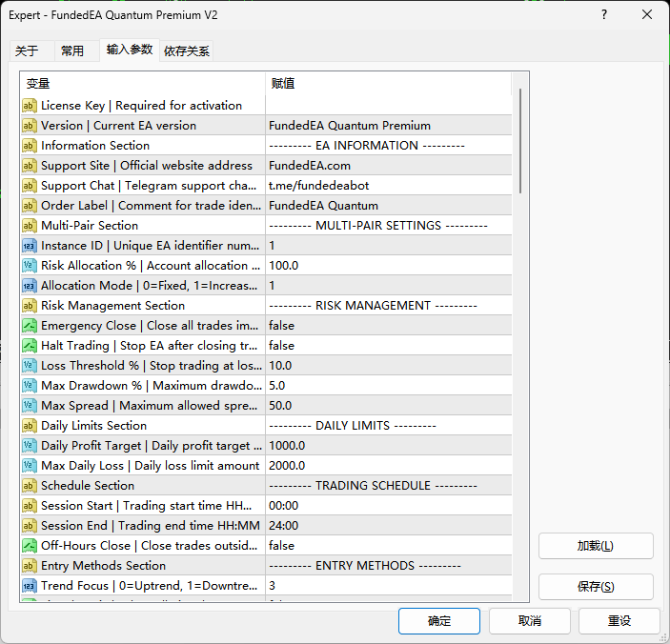Click the boolean icon beside Halt Trading
The width and height of the screenshot is (670, 644).
click(30, 346)
